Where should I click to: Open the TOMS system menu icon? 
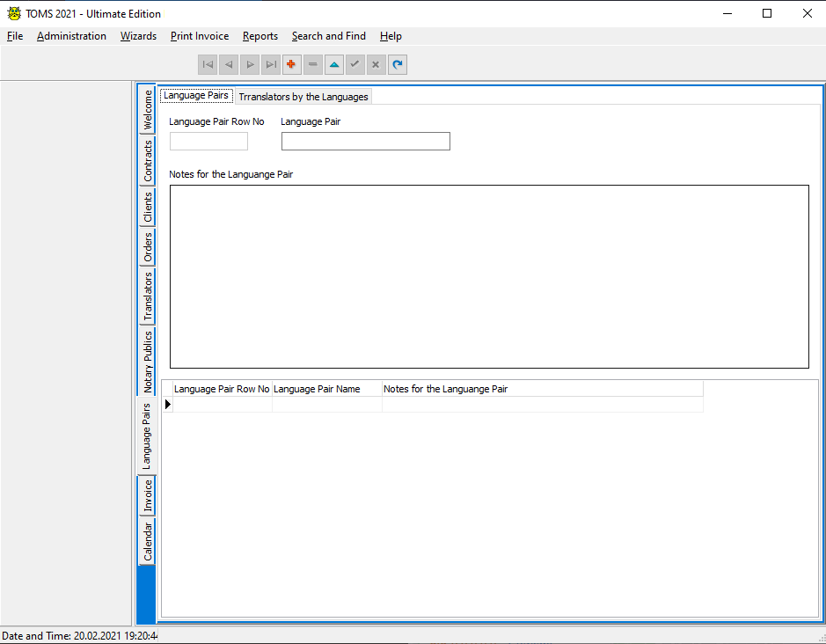click(13, 13)
